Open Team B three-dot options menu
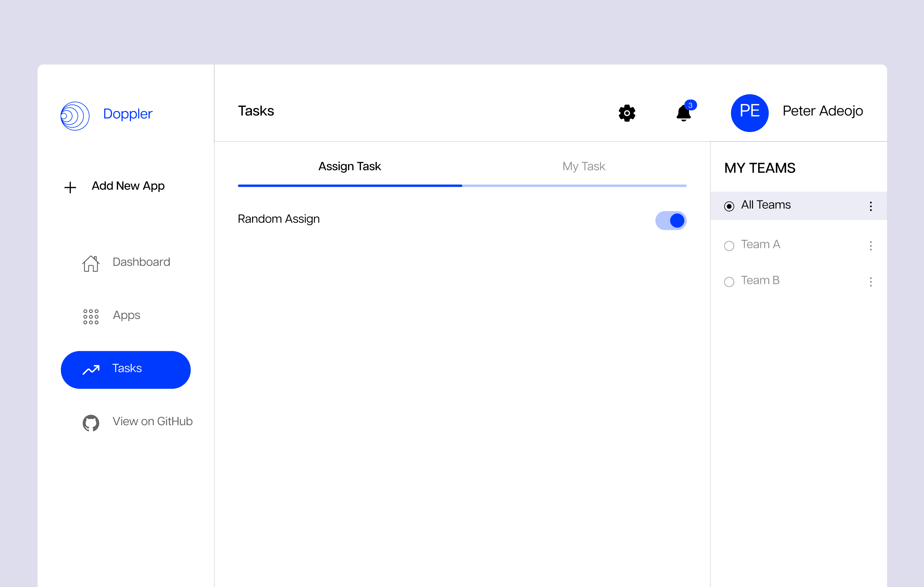 tap(870, 282)
